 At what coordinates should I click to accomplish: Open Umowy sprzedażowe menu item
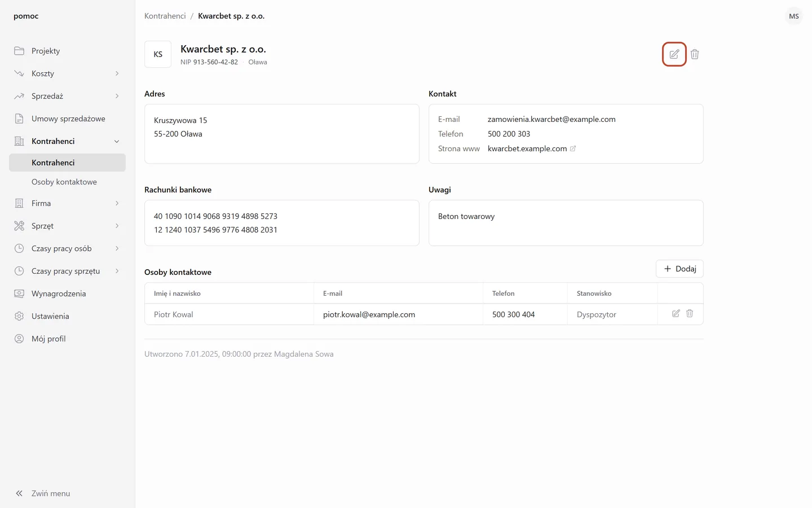(67, 119)
